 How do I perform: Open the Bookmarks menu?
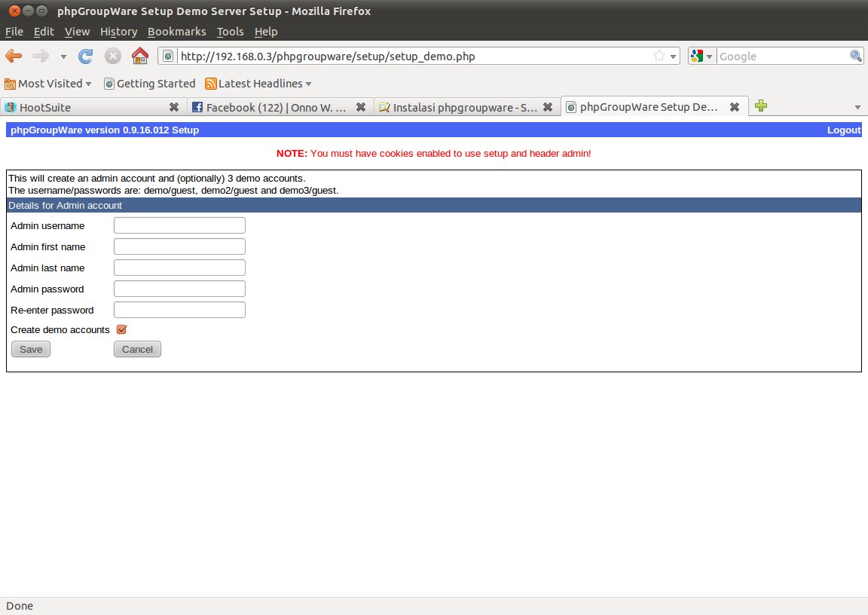point(176,32)
